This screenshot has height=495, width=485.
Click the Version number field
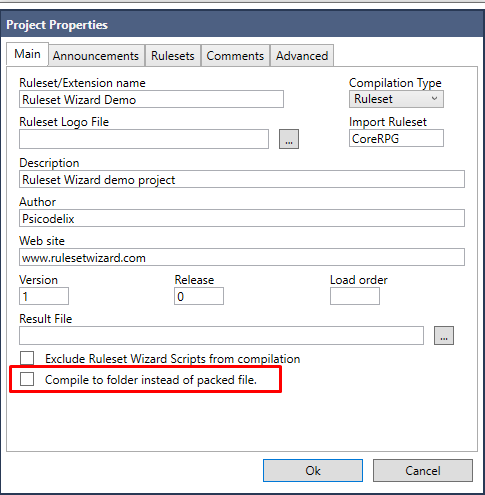click(44, 296)
